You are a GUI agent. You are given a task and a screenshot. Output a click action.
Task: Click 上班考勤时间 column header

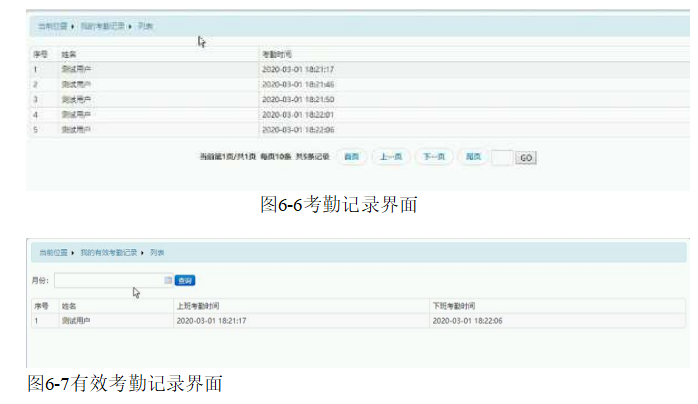[x=198, y=306]
